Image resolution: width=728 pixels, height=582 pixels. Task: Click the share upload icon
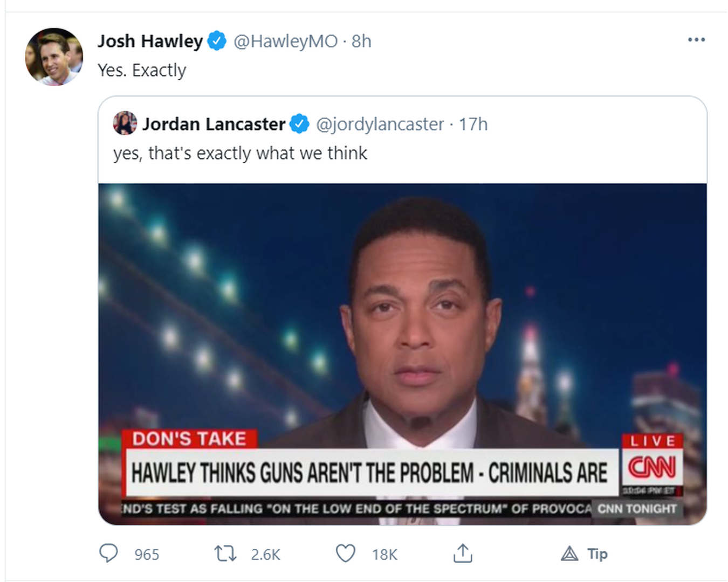[x=463, y=553]
